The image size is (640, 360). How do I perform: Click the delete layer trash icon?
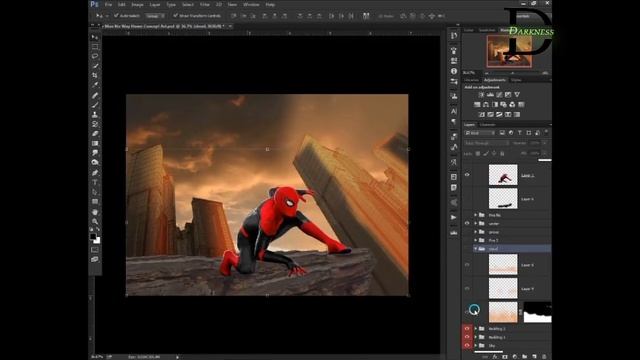pyautogui.click(x=544, y=357)
